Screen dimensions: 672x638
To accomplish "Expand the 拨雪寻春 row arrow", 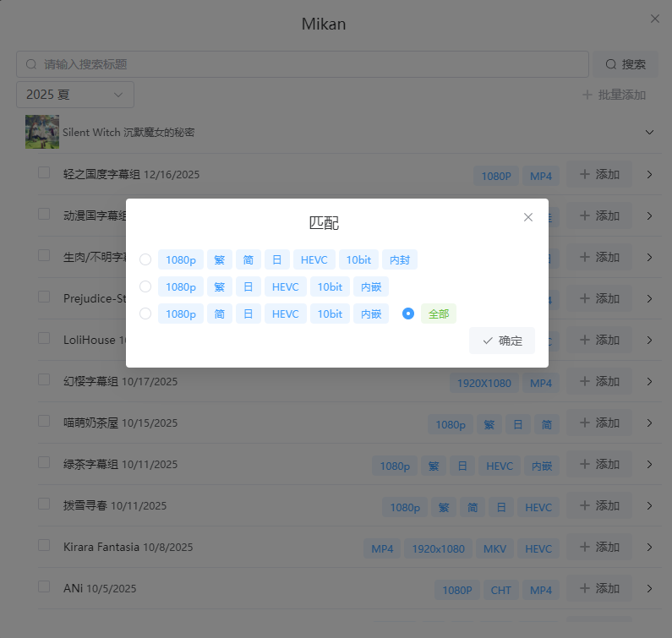I will (649, 505).
